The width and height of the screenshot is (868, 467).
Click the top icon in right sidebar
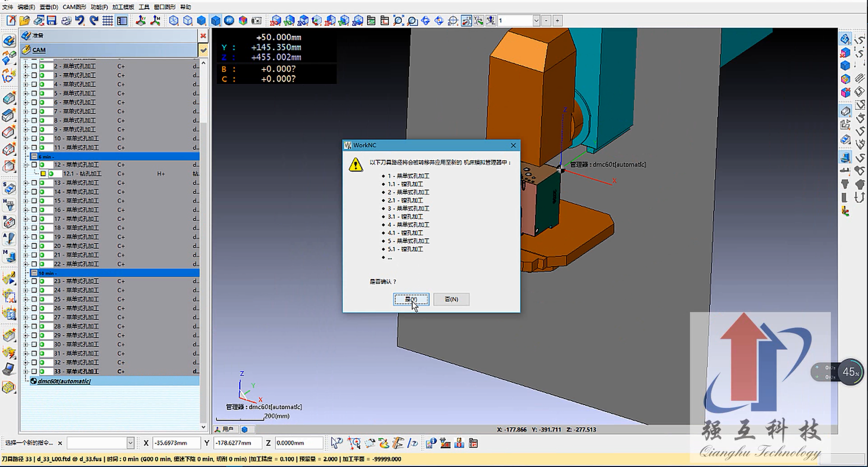click(x=845, y=39)
